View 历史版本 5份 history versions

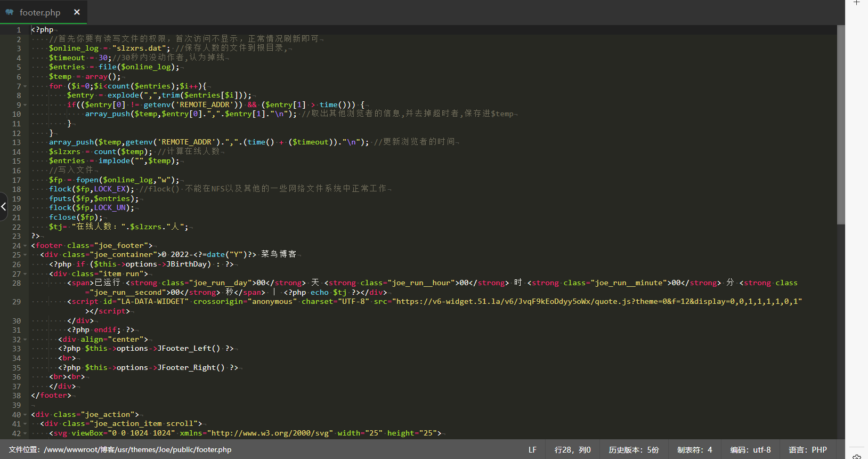pyautogui.click(x=634, y=450)
